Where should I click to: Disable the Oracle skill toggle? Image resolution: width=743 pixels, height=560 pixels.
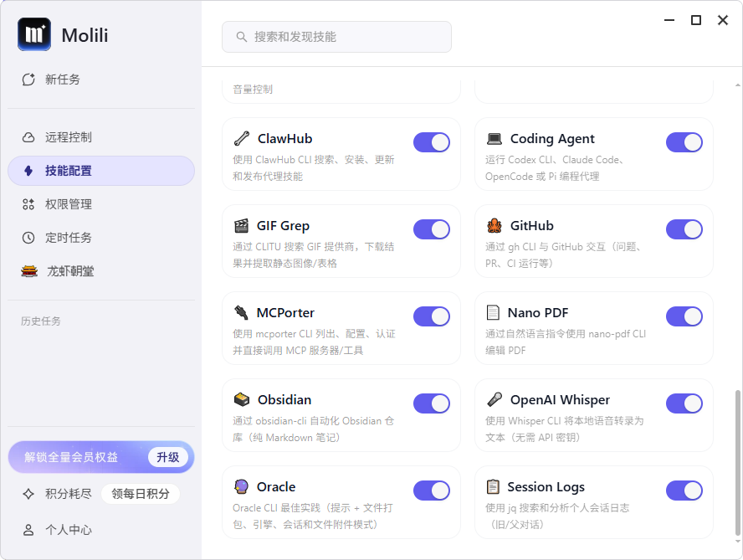point(432,491)
